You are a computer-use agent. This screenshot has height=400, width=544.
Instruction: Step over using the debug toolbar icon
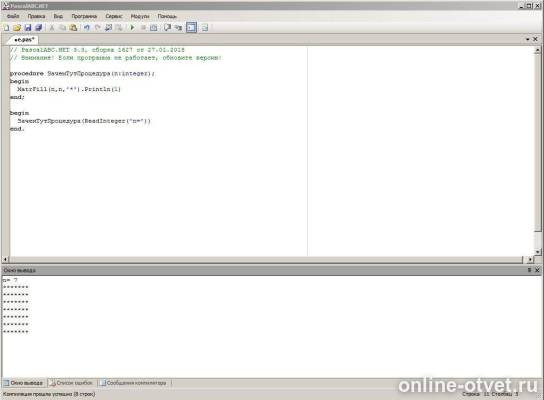167,28
